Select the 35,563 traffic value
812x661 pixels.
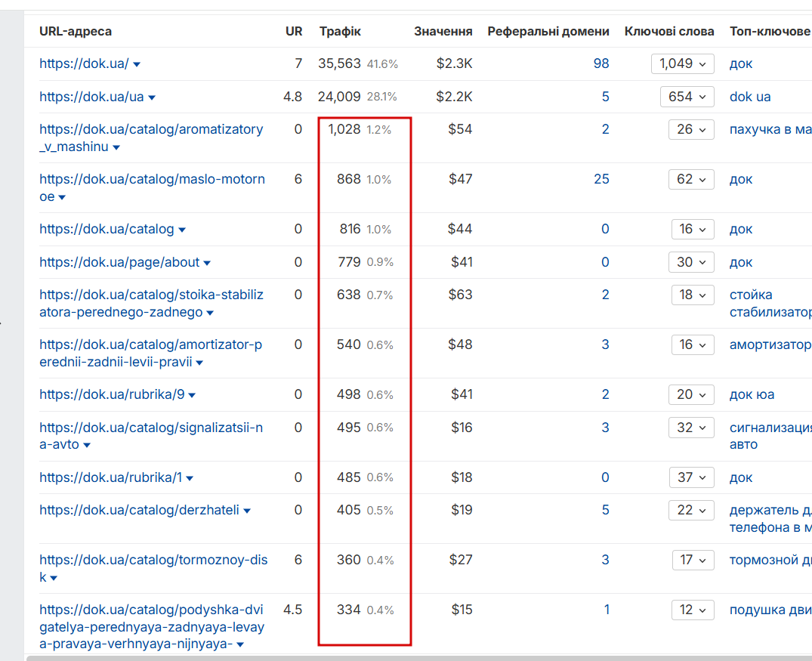point(339,63)
